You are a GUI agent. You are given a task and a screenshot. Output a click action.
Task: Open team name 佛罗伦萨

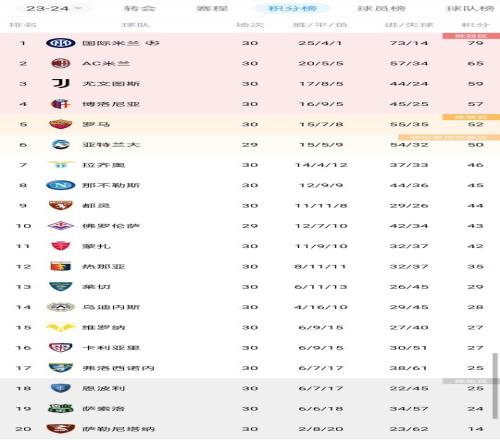click(111, 226)
